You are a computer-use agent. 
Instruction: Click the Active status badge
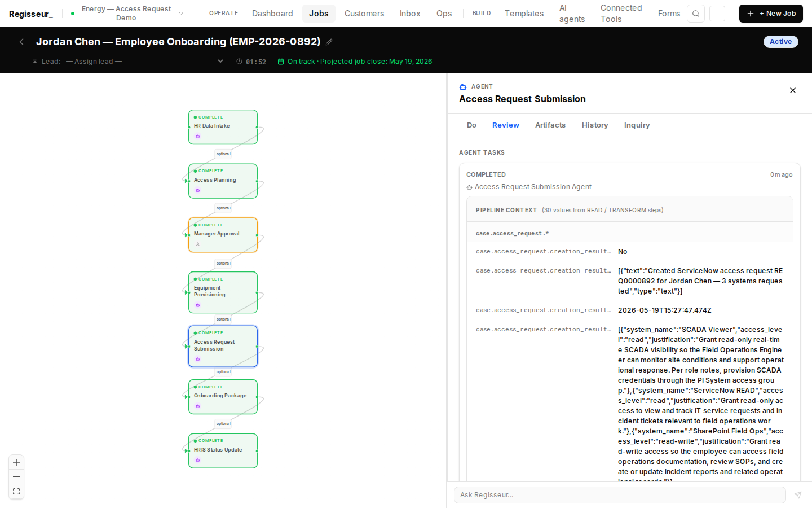(780, 42)
